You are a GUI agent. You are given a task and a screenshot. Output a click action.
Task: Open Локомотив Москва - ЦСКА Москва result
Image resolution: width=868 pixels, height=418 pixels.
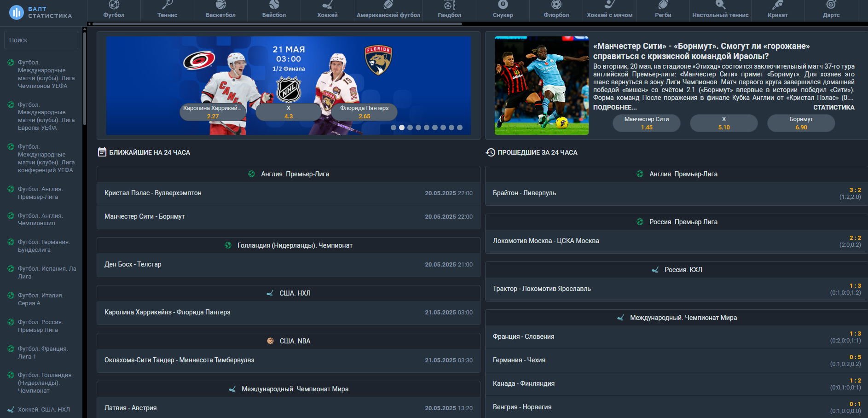(x=677, y=241)
